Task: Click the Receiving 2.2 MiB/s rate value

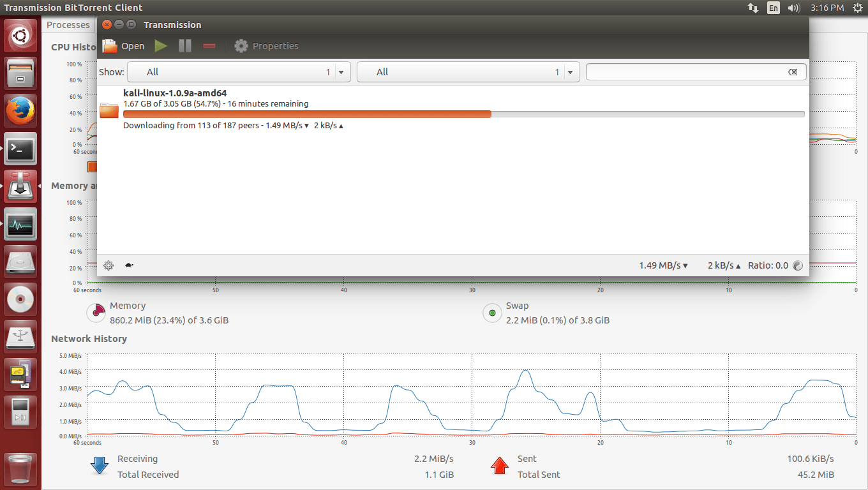Action: (x=434, y=459)
